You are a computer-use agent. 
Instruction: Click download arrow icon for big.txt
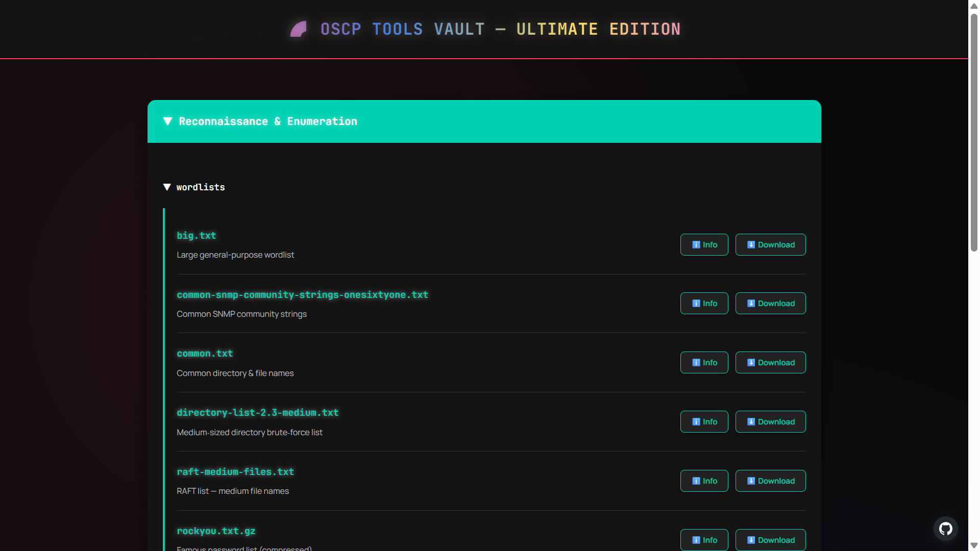pos(751,245)
